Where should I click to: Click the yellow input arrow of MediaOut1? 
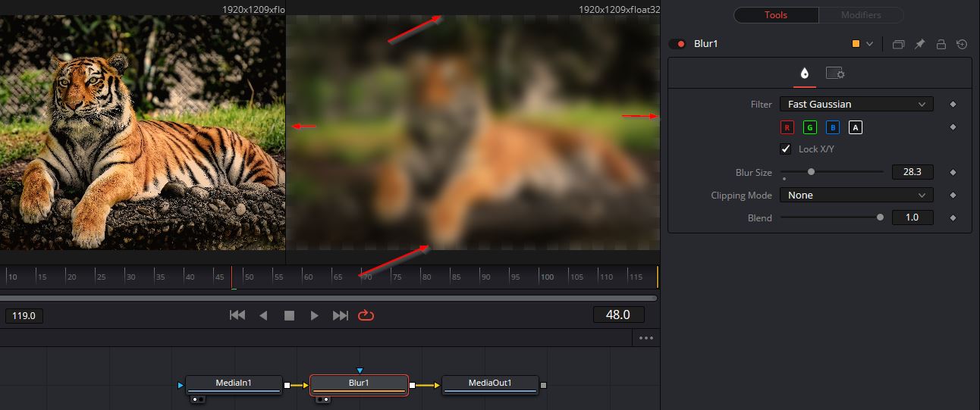(438, 386)
